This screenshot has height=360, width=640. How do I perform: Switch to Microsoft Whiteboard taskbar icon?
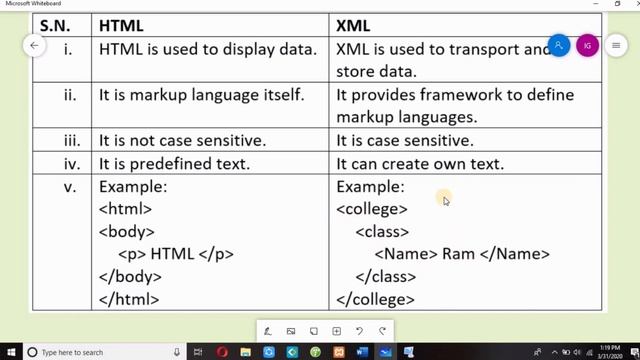click(385, 352)
